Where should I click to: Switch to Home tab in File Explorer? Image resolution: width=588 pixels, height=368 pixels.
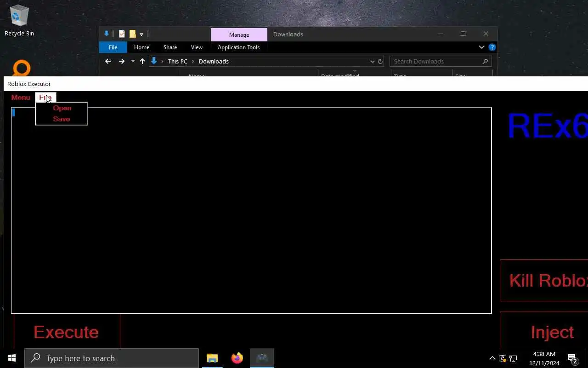pos(141,47)
